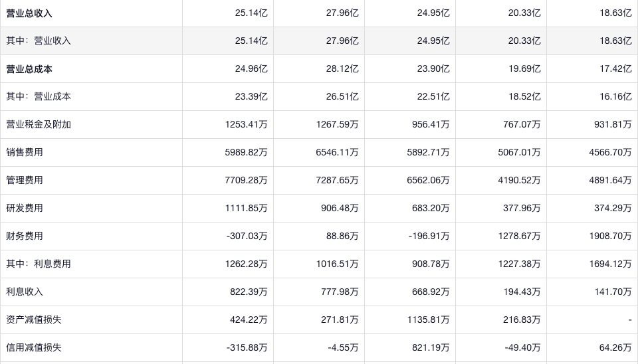640x364 pixels.
Task: Click the -307.03万 财务费用 value
Action: [247, 236]
